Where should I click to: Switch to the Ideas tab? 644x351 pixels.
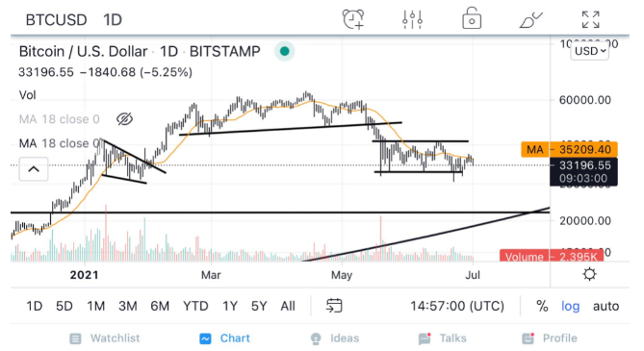335,338
